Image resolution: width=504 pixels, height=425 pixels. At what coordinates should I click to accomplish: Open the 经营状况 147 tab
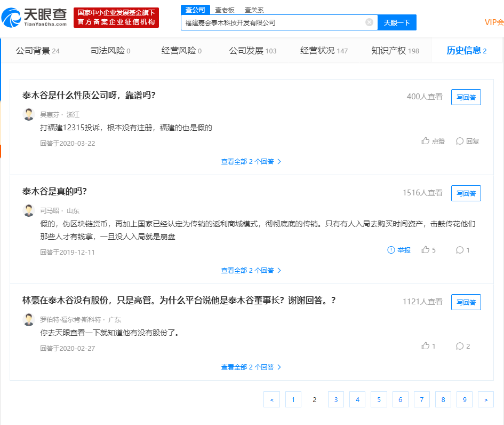tap(324, 51)
